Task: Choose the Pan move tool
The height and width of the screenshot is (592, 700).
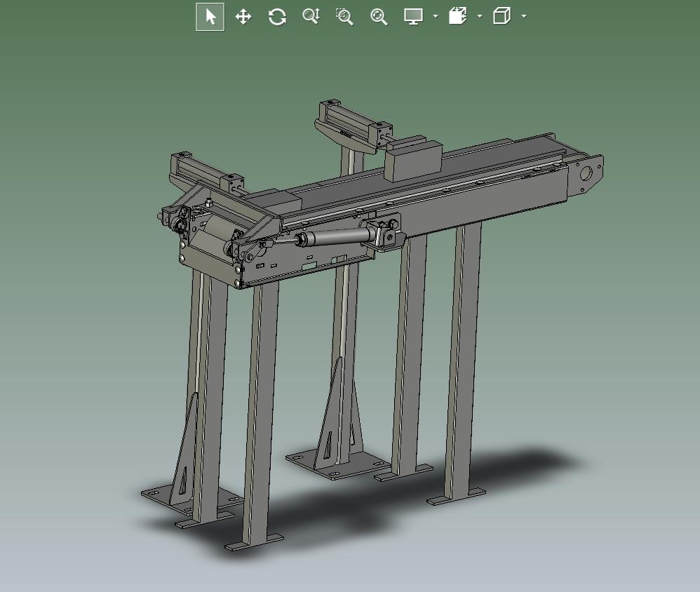Action: point(243,17)
